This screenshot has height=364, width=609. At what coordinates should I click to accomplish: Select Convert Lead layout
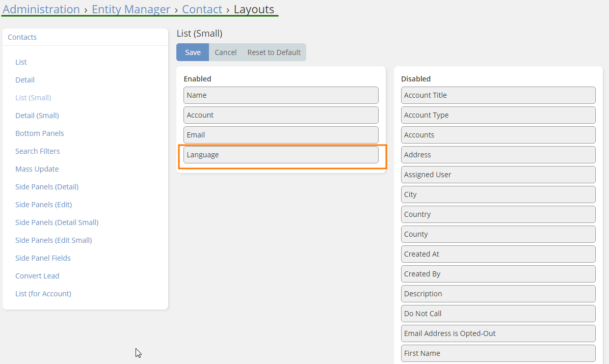(x=37, y=276)
